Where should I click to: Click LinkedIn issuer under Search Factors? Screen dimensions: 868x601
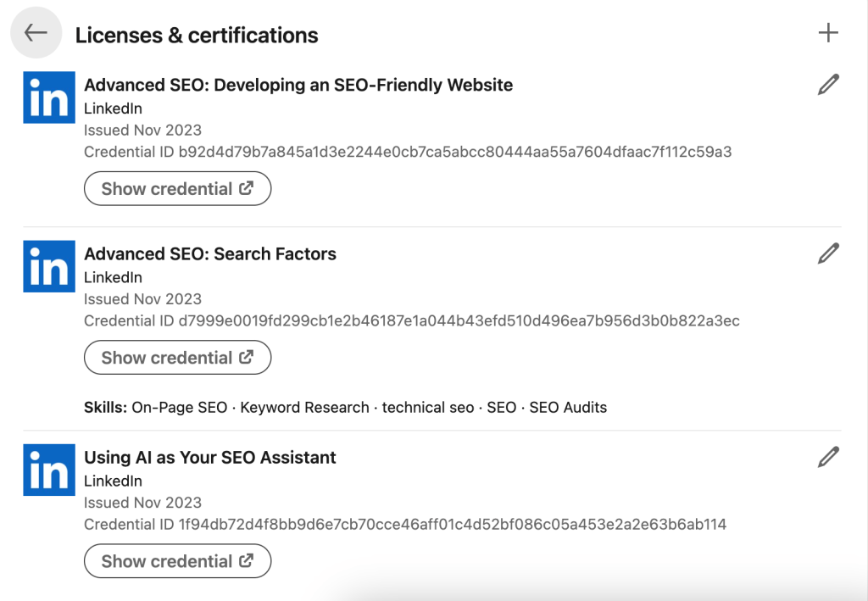(x=113, y=277)
